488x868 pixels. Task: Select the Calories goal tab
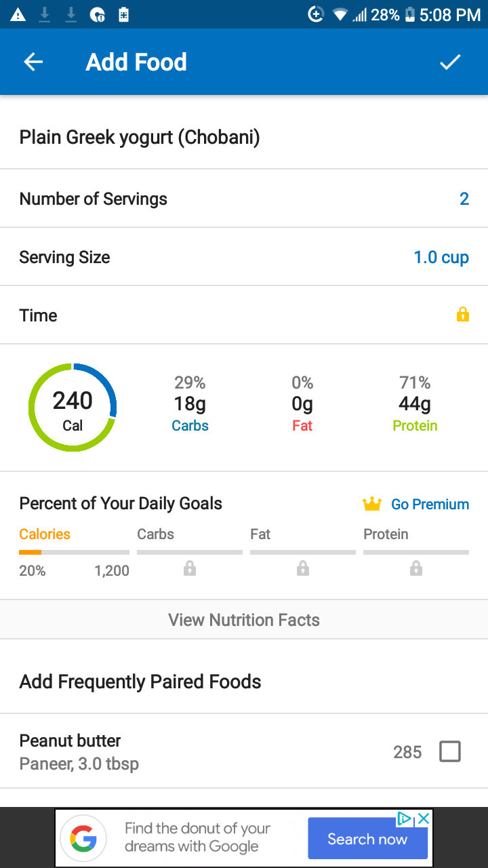coord(45,534)
